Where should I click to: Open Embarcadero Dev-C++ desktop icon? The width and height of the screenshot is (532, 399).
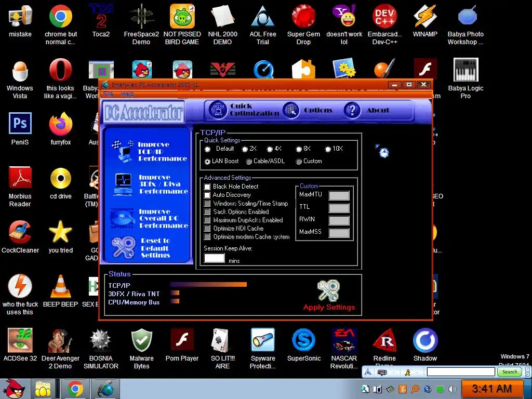384,24
